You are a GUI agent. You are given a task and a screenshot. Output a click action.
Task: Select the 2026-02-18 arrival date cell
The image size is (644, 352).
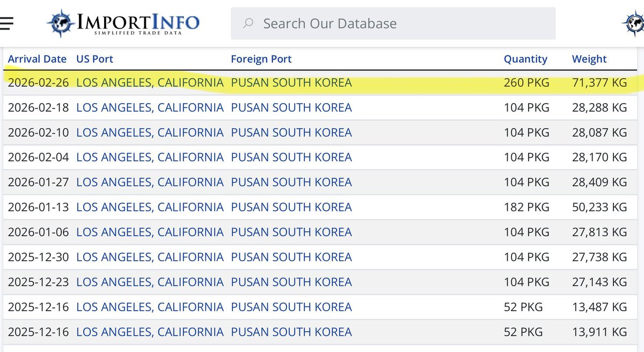38,107
